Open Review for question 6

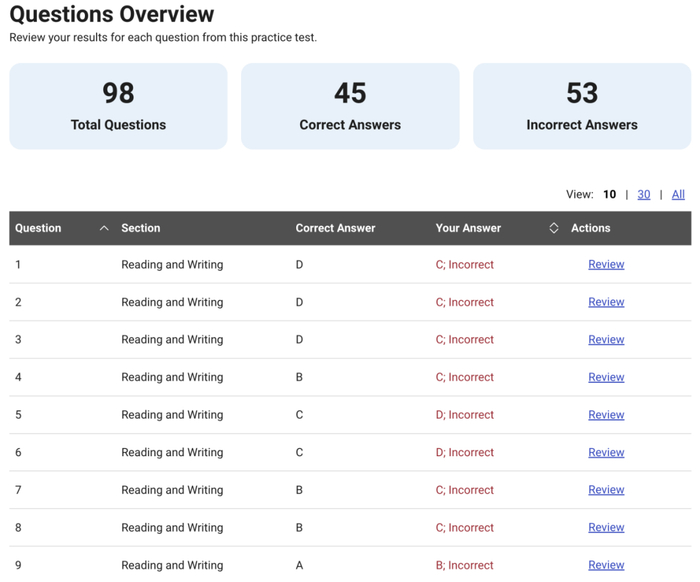[x=606, y=452]
